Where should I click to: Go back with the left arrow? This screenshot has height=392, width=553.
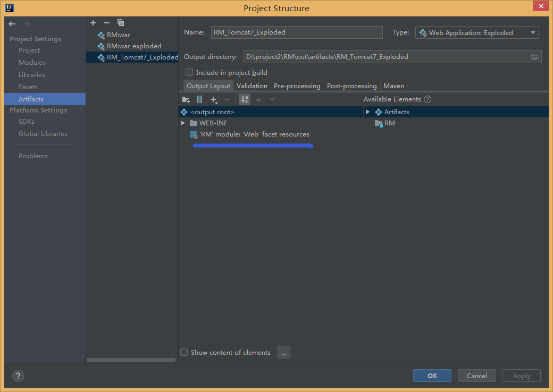[12, 24]
